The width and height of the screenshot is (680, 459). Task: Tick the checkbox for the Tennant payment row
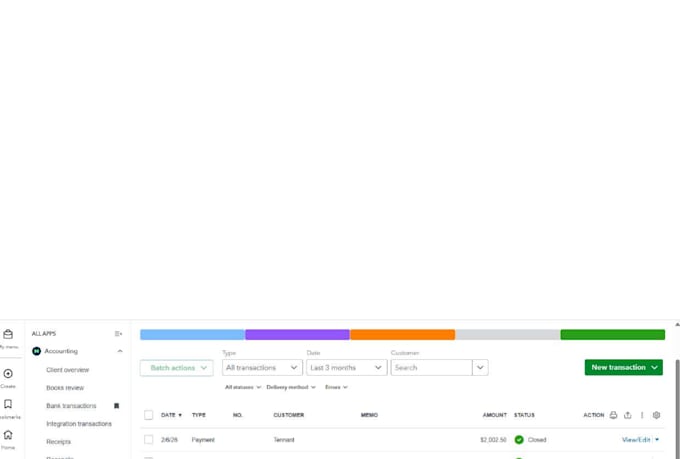(148, 440)
